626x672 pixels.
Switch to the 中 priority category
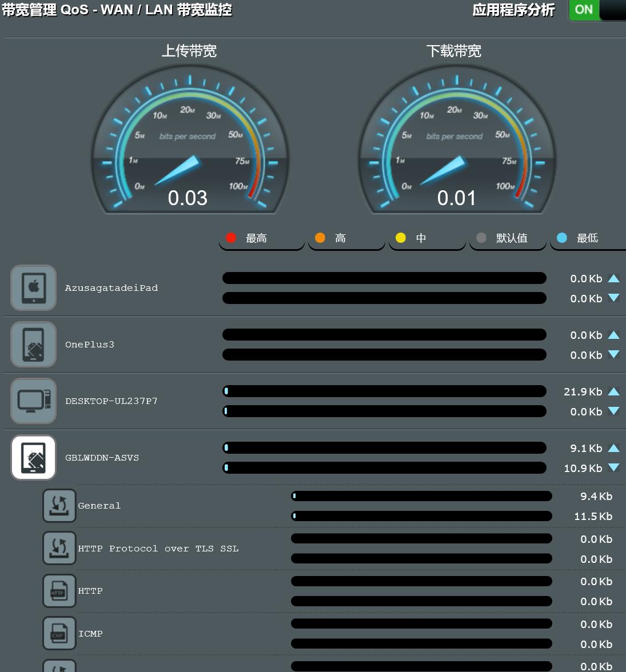(x=426, y=238)
